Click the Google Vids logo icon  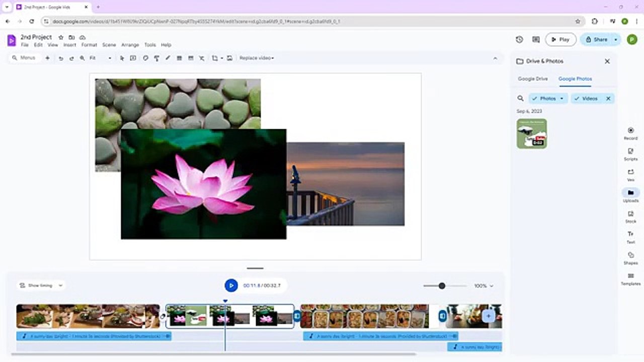[x=11, y=40]
